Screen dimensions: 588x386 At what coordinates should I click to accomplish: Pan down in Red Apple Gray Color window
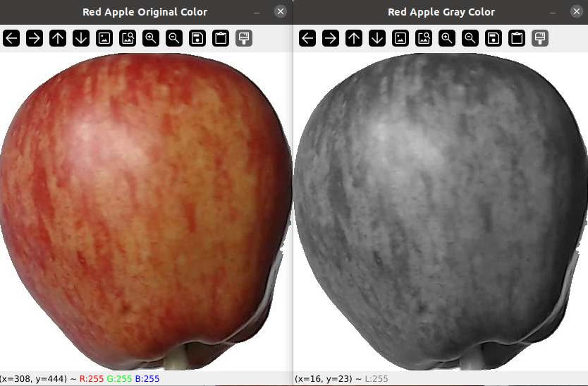click(x=377, y=38)
